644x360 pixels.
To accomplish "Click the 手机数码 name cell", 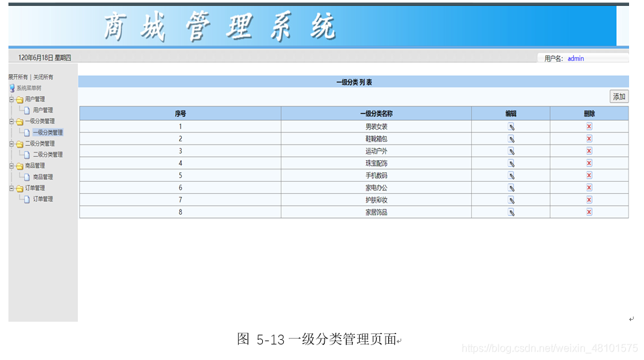I will click(x=377, y=175).
